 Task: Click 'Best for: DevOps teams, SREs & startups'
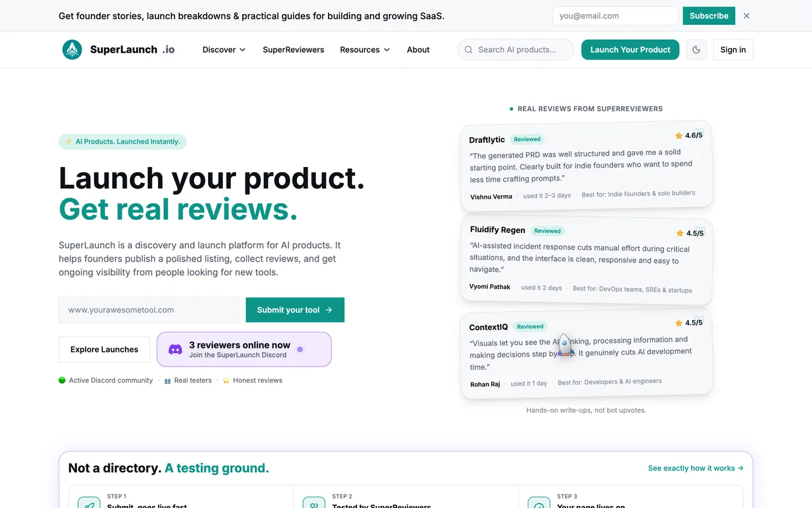[x=632, y=289]
